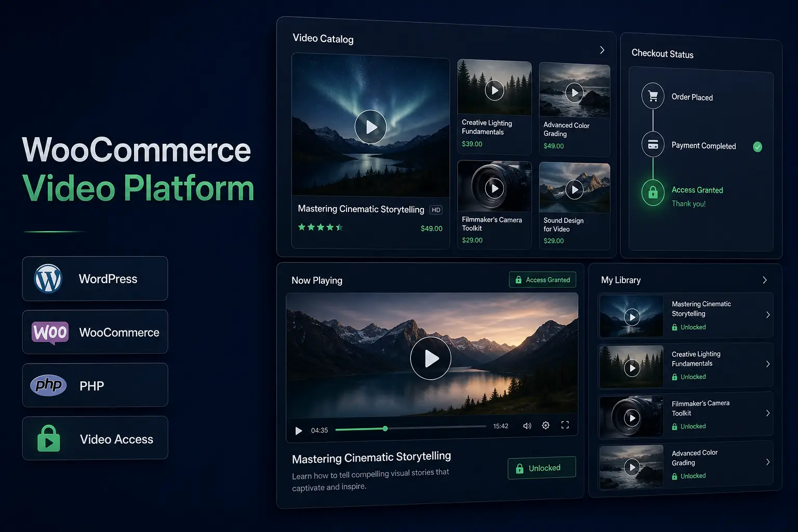Viewport: 798px width, 532px height.
Task: Click the PHP logo icon
Action: [x=49, y=385]
